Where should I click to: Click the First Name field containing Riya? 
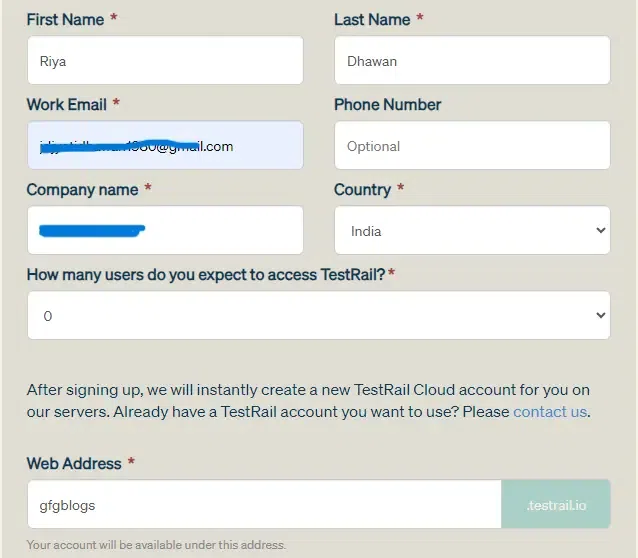(165, 61)
